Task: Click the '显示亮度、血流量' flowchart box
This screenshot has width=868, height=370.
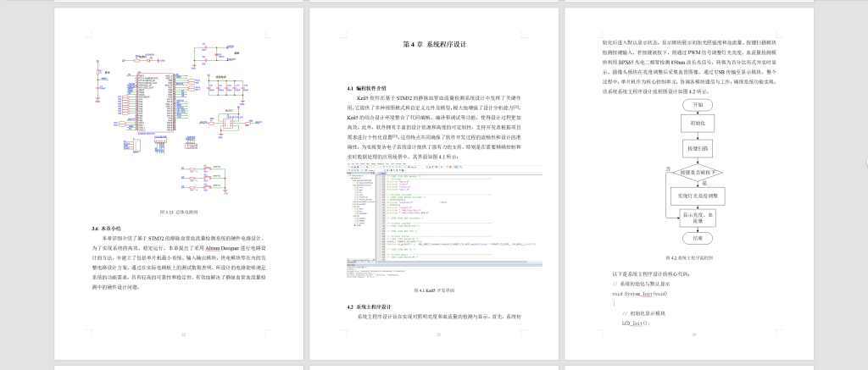Action: tap(698, 218)
